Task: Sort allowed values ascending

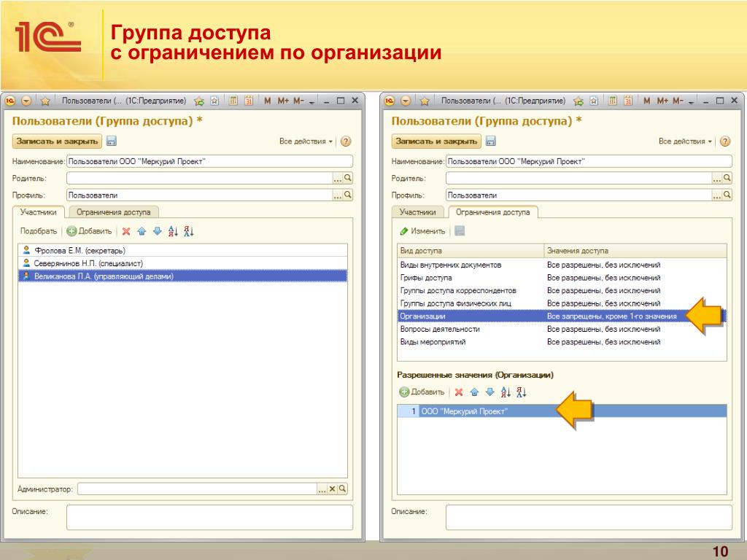Action: coord(506,392)
